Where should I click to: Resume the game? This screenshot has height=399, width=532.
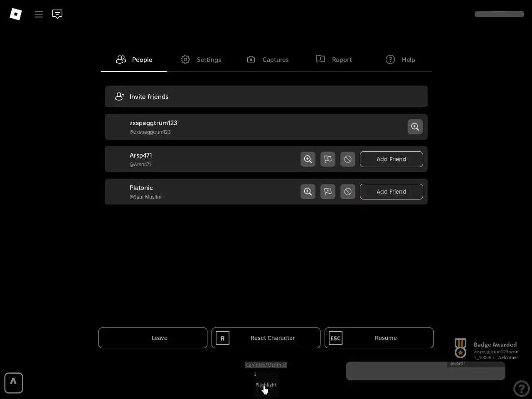pos(379,338)
